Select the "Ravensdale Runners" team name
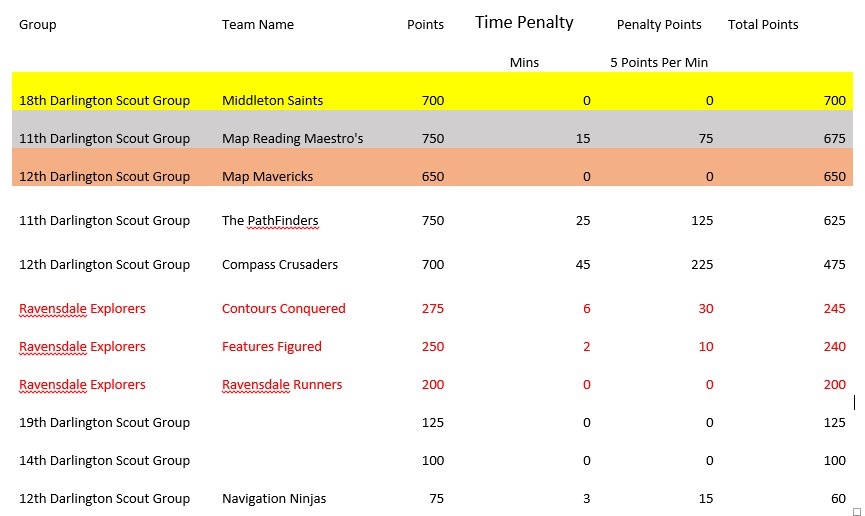The width and height of the screenshot is (865, 516). [x=282, y=385]
